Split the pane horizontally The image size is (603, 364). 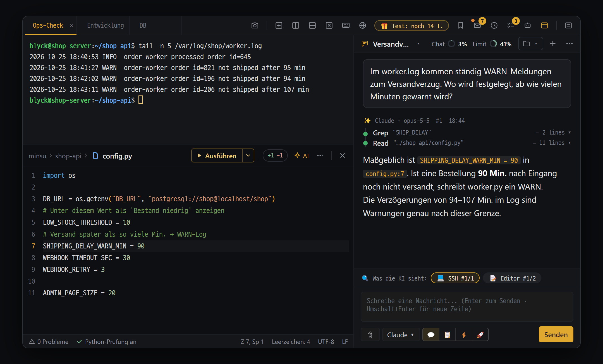pyautogui.click(x=312, y=26)
